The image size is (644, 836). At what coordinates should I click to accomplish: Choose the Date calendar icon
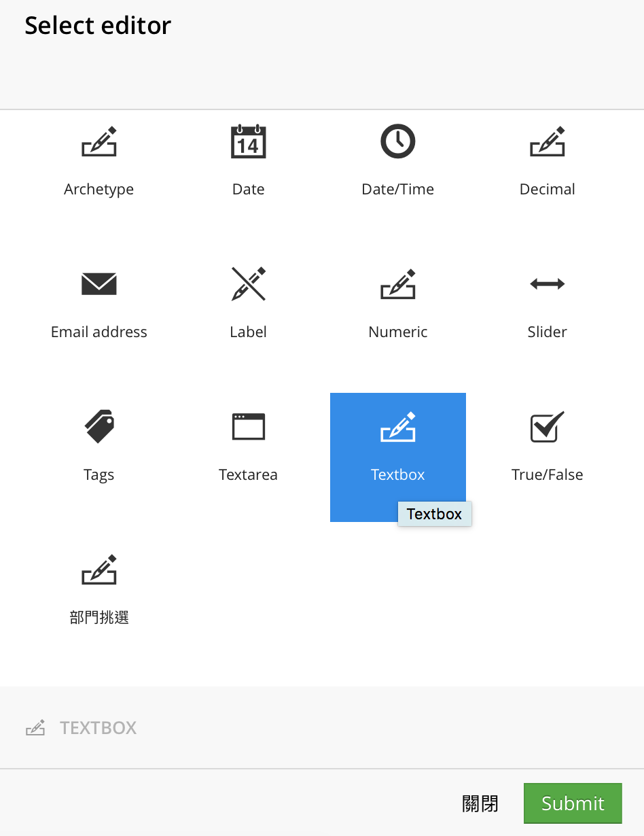click(248, 141)
